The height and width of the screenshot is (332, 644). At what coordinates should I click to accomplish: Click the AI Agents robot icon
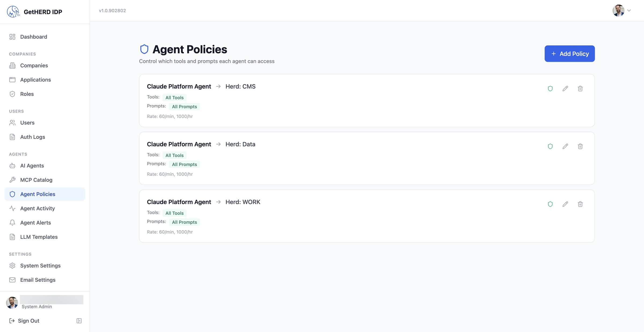(12, 166)
